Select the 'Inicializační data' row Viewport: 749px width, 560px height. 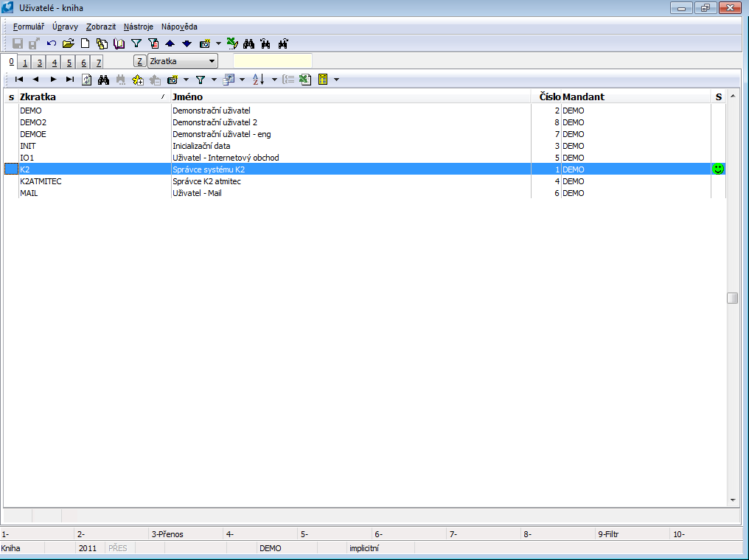coord(365,146)
